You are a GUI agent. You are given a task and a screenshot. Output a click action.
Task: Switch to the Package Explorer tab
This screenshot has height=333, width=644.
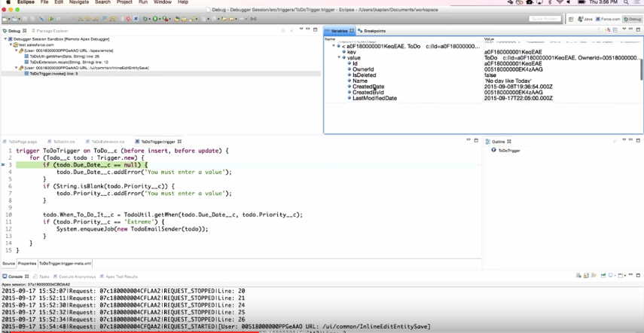coord(53,31)
